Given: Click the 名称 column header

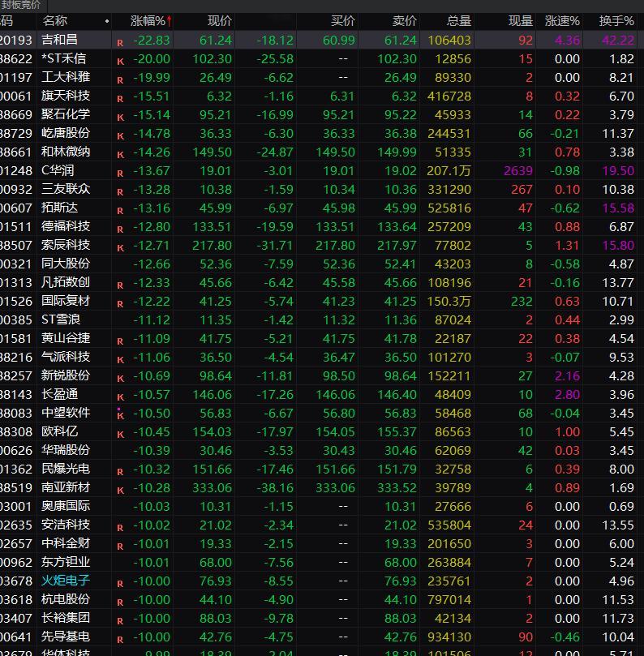Looking at the screenshot, I should 55,21.
